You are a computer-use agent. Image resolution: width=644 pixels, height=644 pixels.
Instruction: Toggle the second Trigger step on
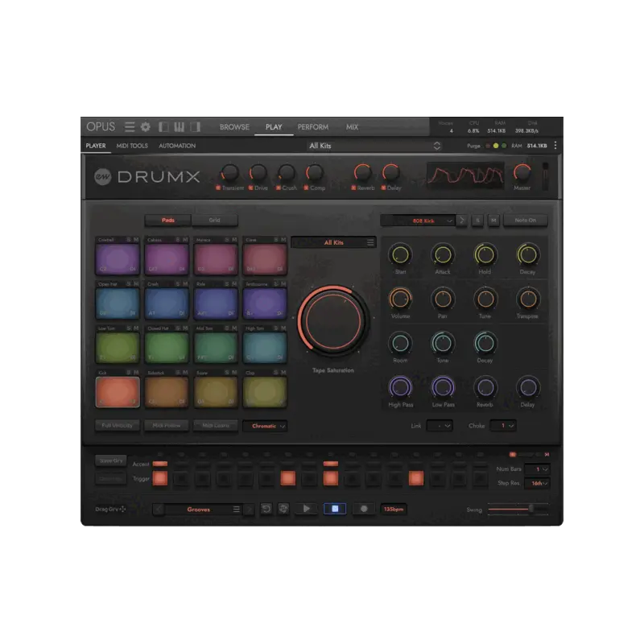pyautogui.click(x=181, y=478)
